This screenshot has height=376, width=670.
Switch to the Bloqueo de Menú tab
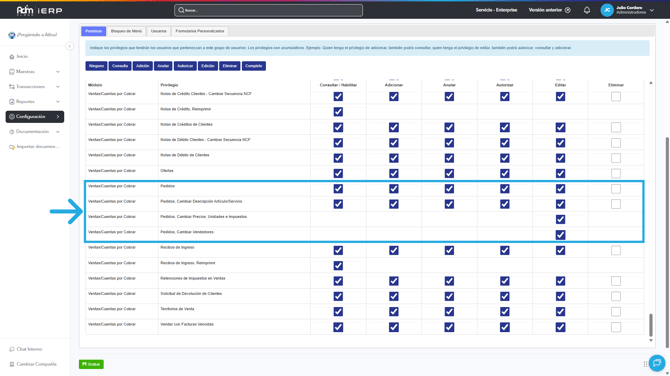click(x=126, y=31)
